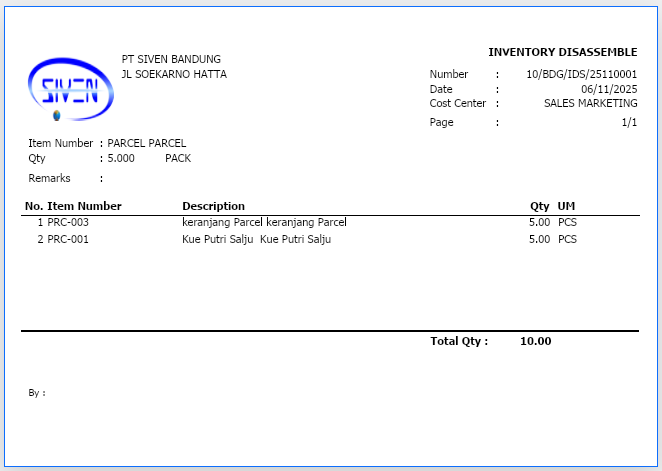Click the date value 06/11/2025
Viewport: 662px width, 471px height.
(x=609, y=89)
